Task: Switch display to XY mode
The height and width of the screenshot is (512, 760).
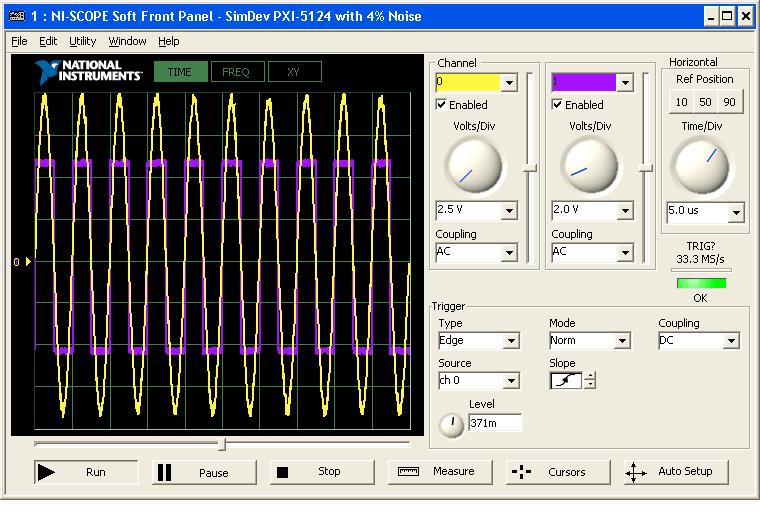Action: click(294, 72)
